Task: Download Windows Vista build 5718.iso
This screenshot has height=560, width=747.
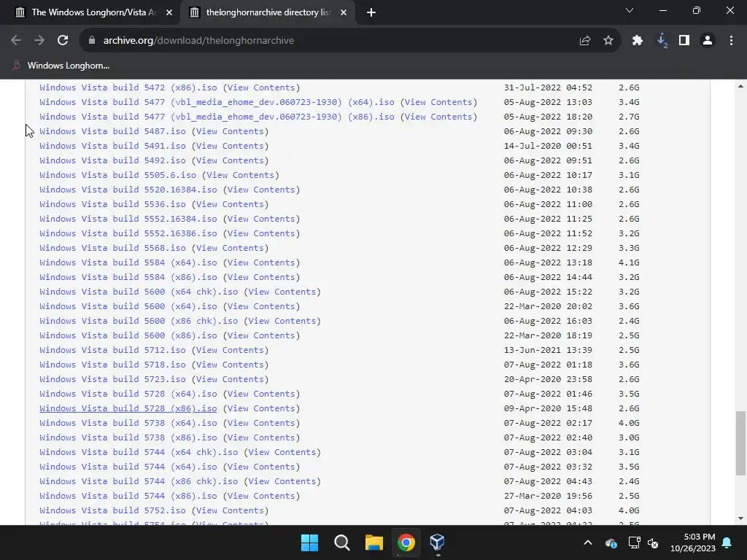Action: (112, 365)
